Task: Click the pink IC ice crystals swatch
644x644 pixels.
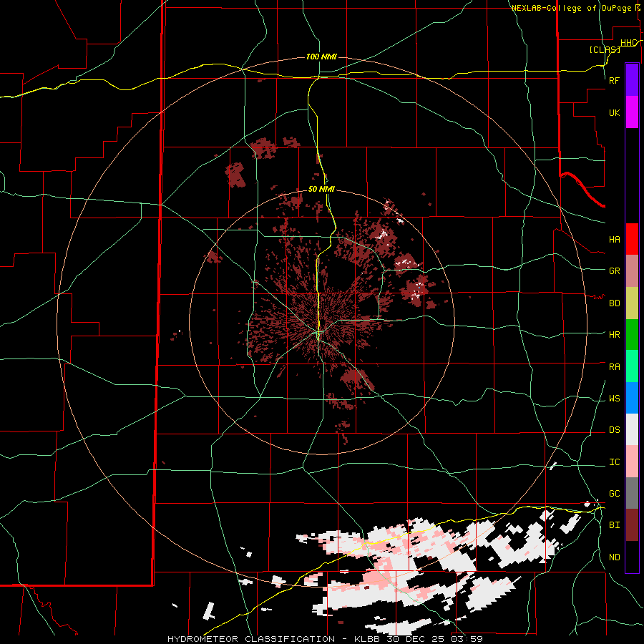Action: coord(632,462)
